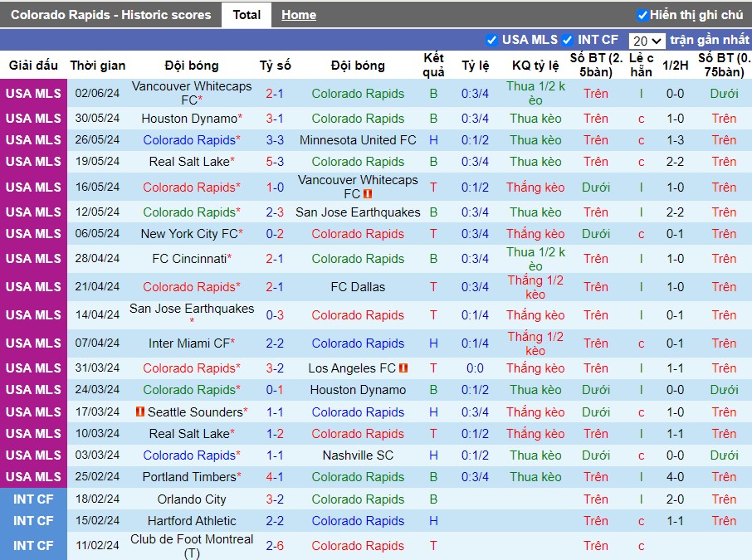Open the 20 recent matches dropdown
This screenshot has width=752, height=560.
tap(647, 41)
